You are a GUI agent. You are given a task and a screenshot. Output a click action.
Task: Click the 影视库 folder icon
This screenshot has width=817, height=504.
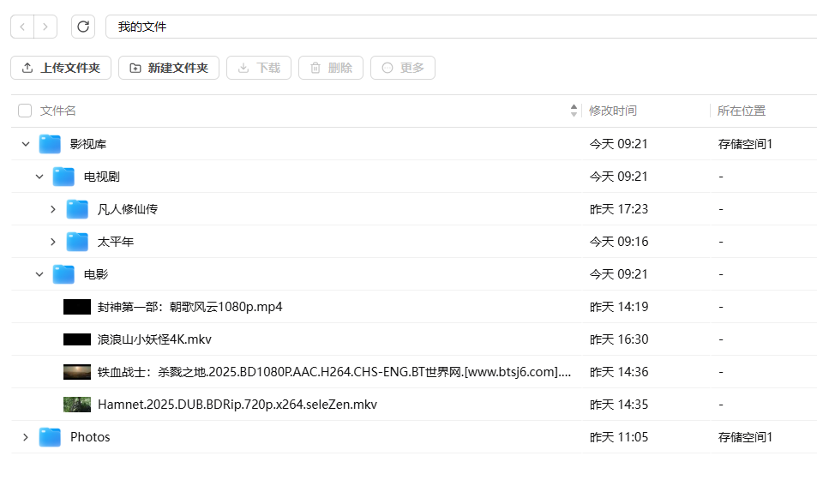tap(49, 143)
